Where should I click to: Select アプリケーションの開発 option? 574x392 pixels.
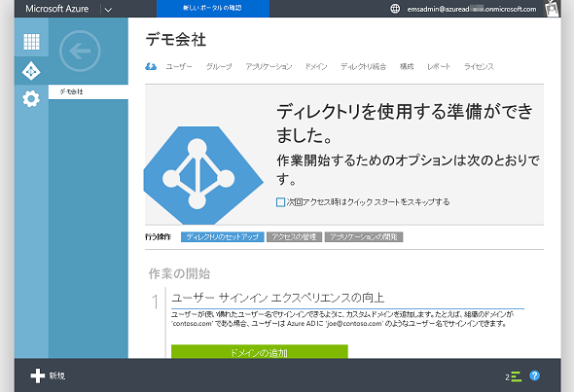point(364,236)
